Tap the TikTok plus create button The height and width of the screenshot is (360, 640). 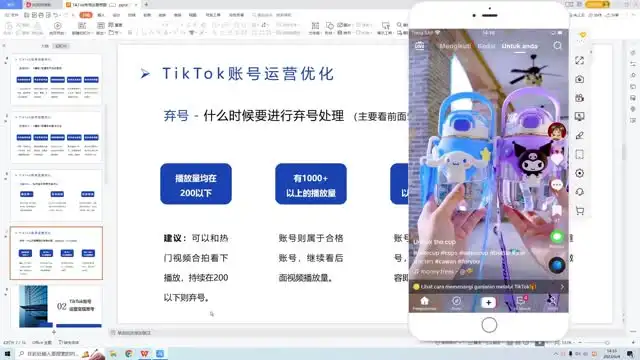[488, 302]
